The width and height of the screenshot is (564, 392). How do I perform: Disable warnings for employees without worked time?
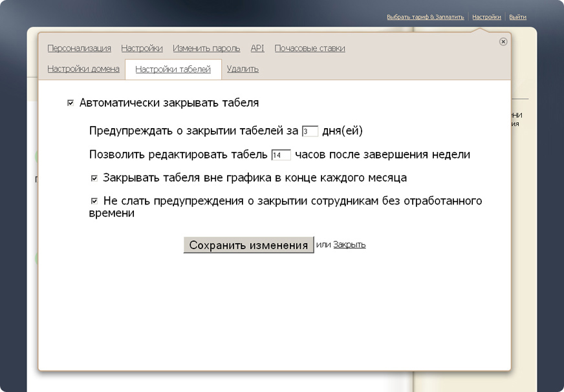[94, 201]
